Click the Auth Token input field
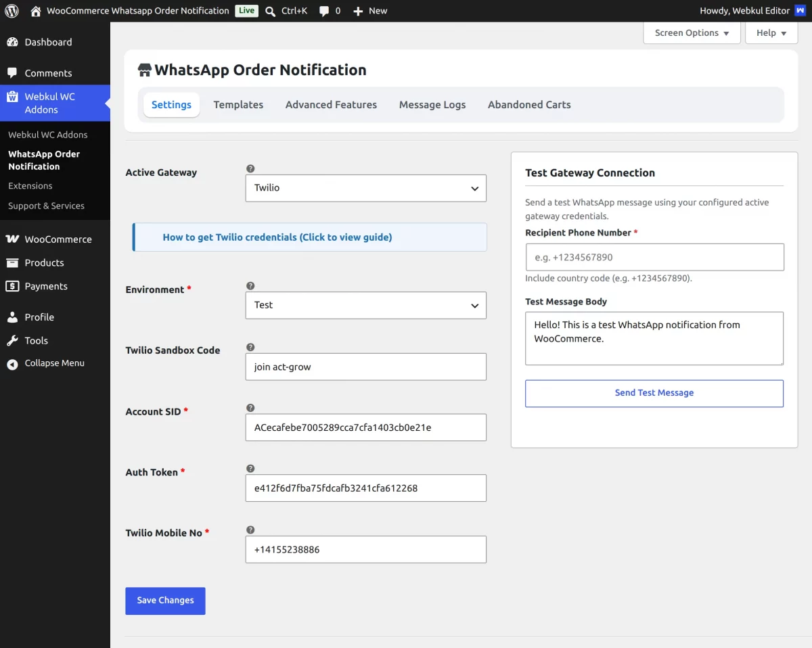 point(366,488)
